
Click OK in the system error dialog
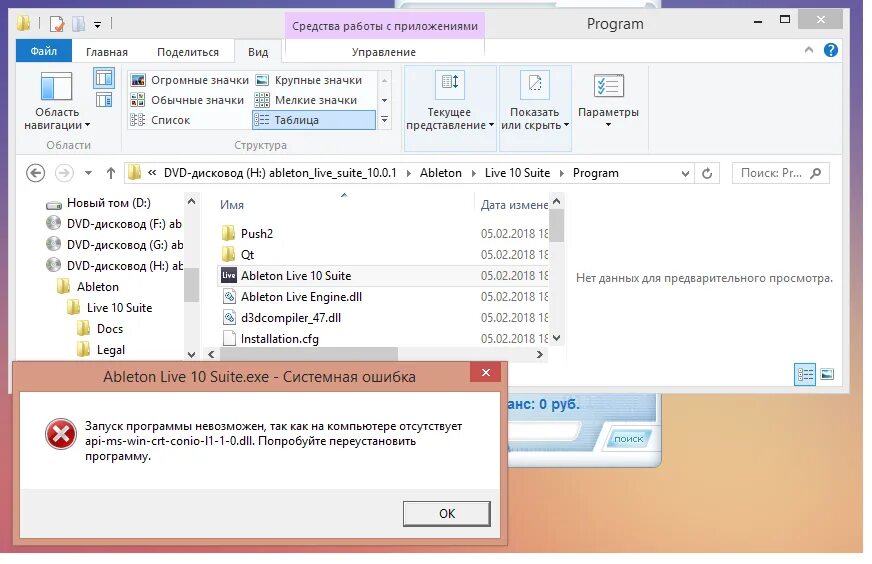[x=447, y=513]
